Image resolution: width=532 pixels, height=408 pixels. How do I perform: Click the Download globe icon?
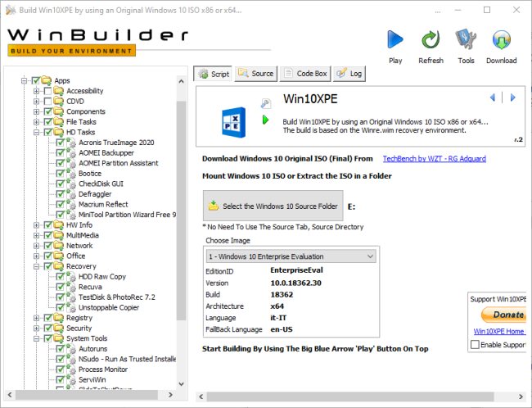tap(501, 39)
